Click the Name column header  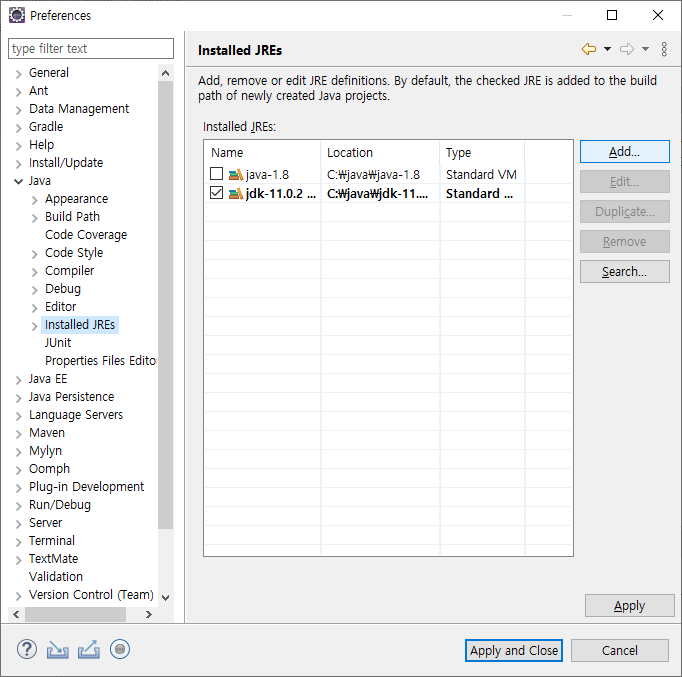(262, 153)
